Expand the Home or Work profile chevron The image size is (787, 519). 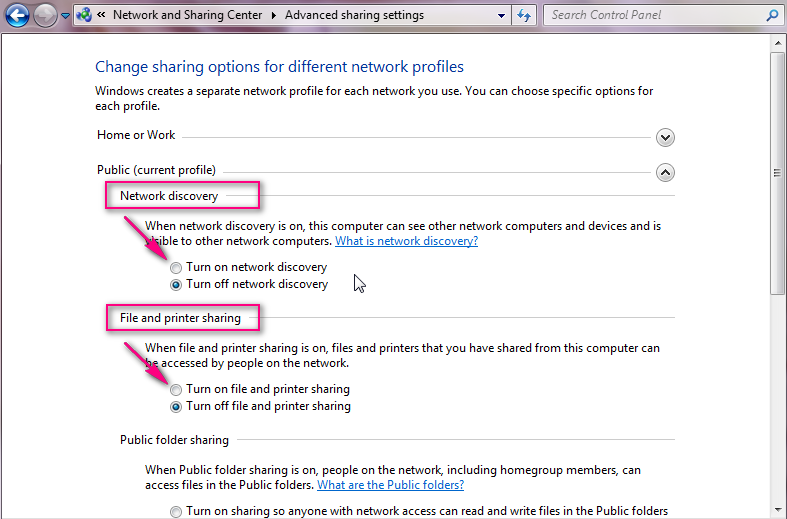pos(665,138)
